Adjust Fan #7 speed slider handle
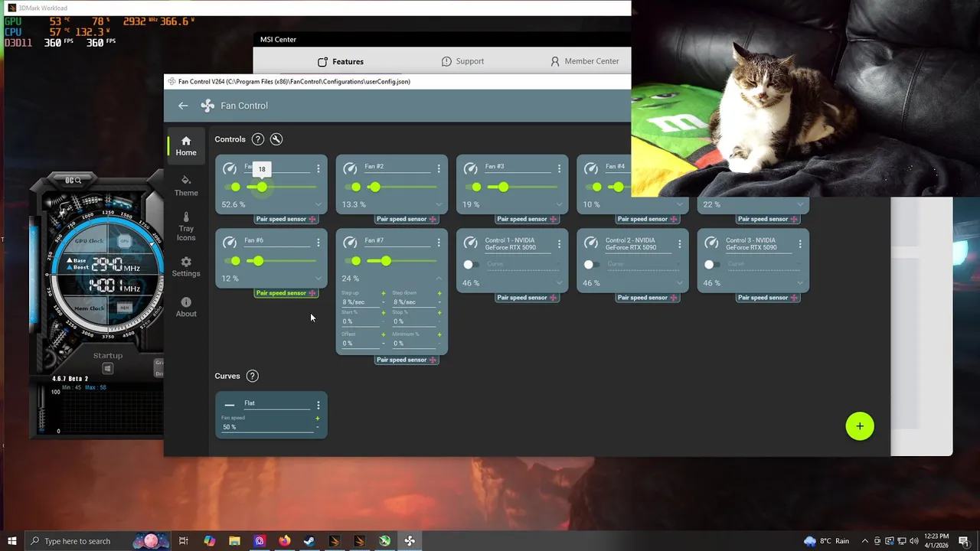 (386, 261)
